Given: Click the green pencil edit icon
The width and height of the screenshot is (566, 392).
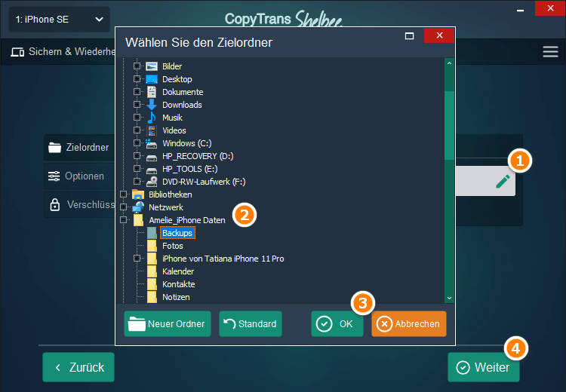Looking at the screenshot, I should coord(503,182).
